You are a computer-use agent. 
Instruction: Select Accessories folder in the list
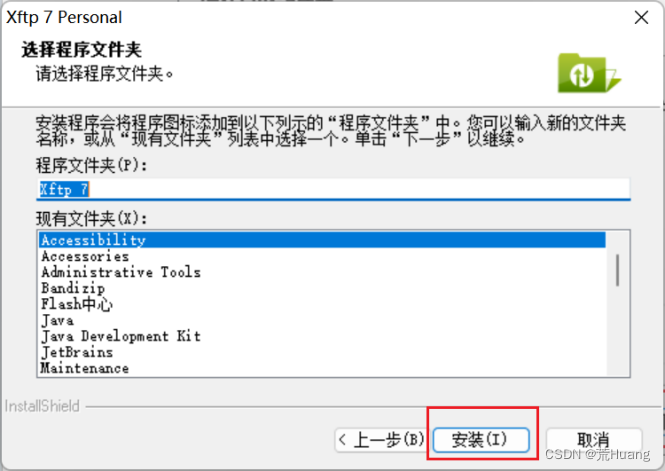(322, 256)
